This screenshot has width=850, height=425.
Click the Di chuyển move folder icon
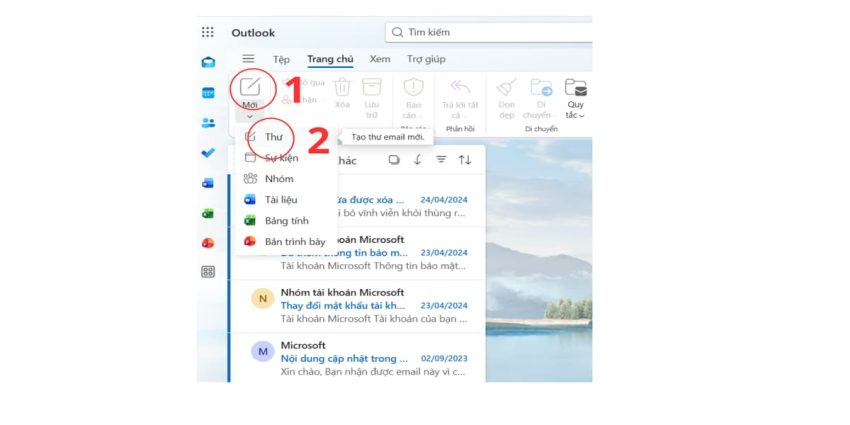(x=541, y=87)
